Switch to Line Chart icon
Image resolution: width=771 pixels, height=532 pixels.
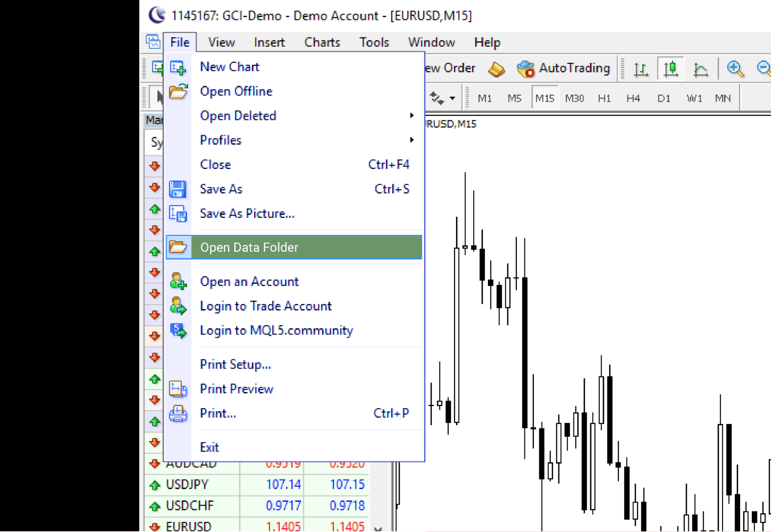pyautogui.click(x=700, y=69)
